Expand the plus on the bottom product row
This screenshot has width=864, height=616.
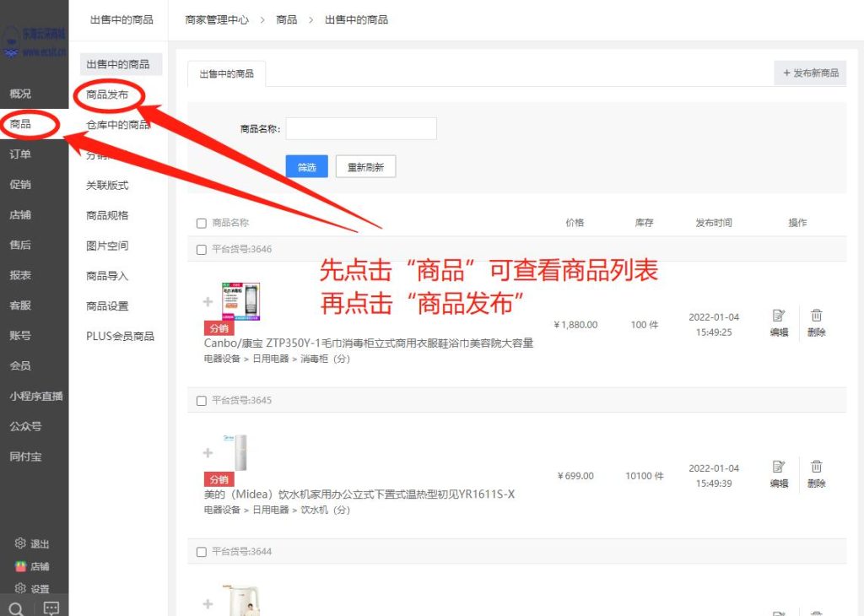(208, 603)
